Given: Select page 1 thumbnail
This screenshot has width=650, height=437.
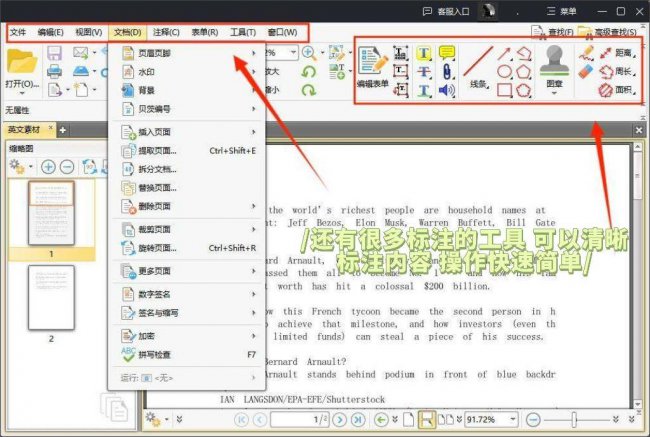Looking at the screenshot, I should click(51, 213).
